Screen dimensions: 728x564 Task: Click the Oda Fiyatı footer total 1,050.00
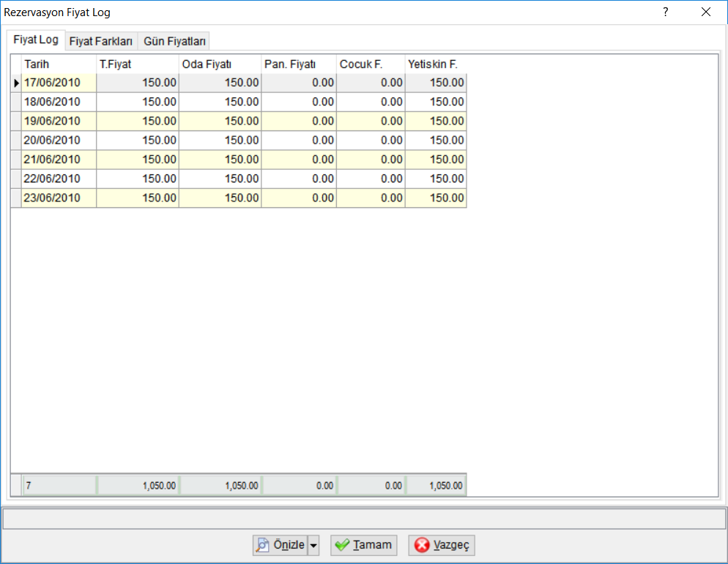(220, 486)
